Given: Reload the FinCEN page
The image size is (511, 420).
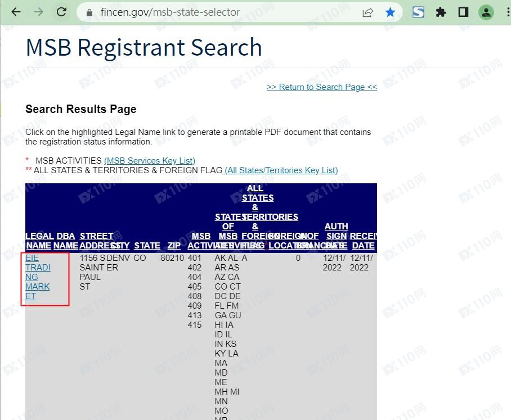Looking at the screenshot, I should pyautogui.click(x=62, y=12).
